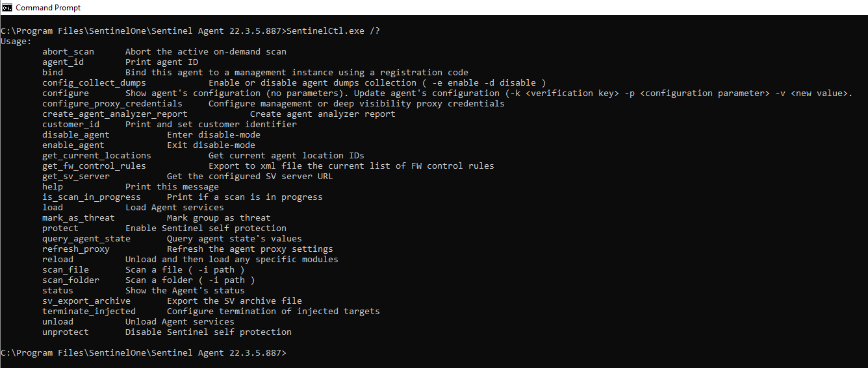
Task: Click the sv_export_archive command
Action: [x=86, y=301]
